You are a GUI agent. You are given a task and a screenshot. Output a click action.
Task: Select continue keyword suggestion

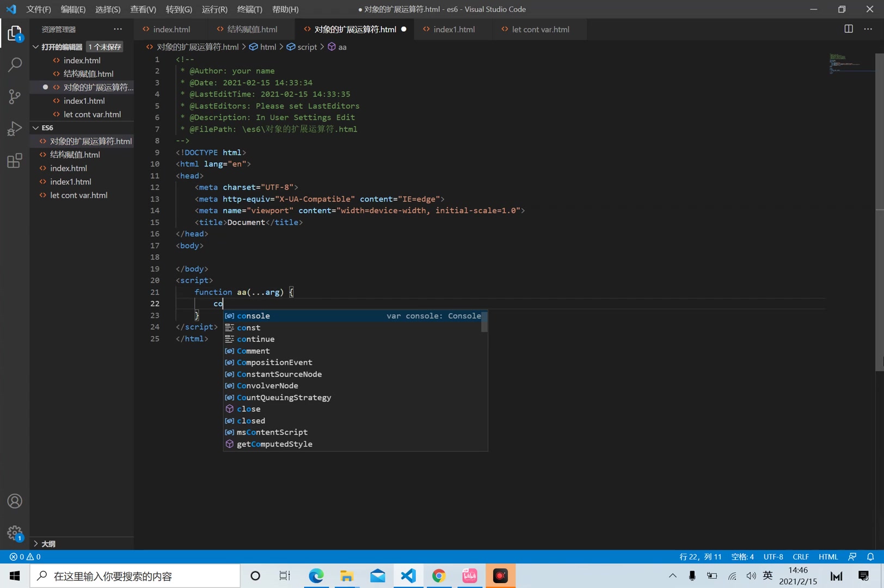click(353, 339)
